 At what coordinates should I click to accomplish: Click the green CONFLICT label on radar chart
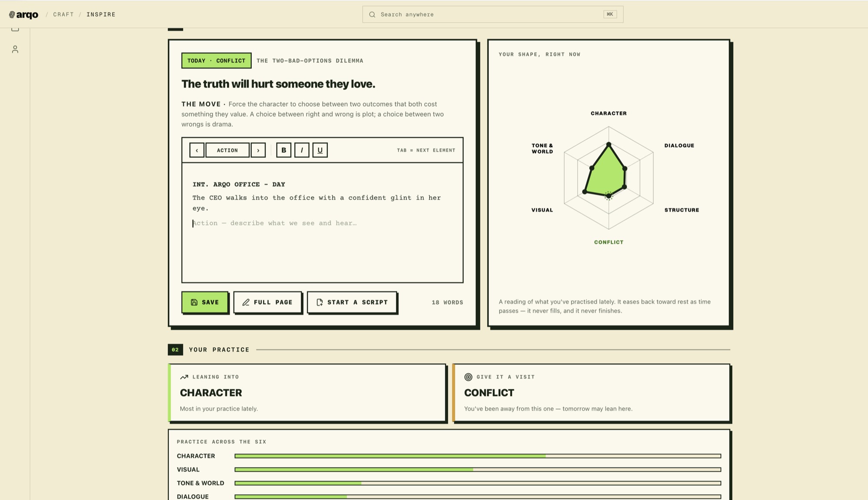coord(608,242)
